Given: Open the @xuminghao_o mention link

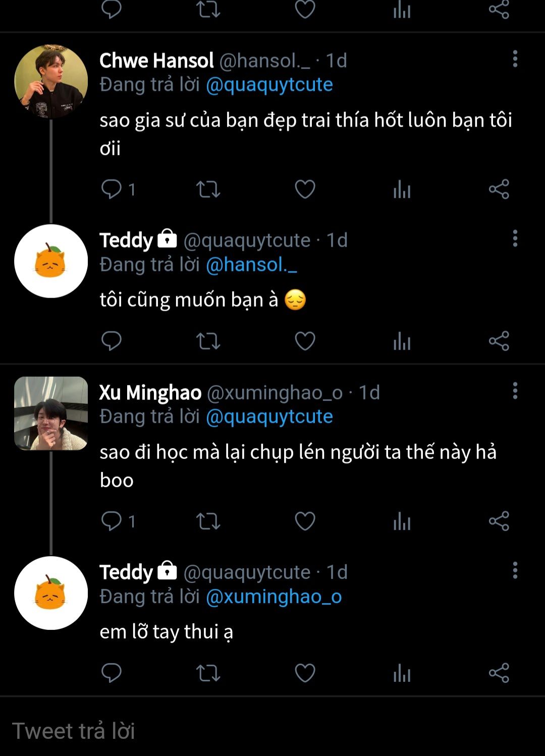Looking at the screenshot, I should click(274, 597).
